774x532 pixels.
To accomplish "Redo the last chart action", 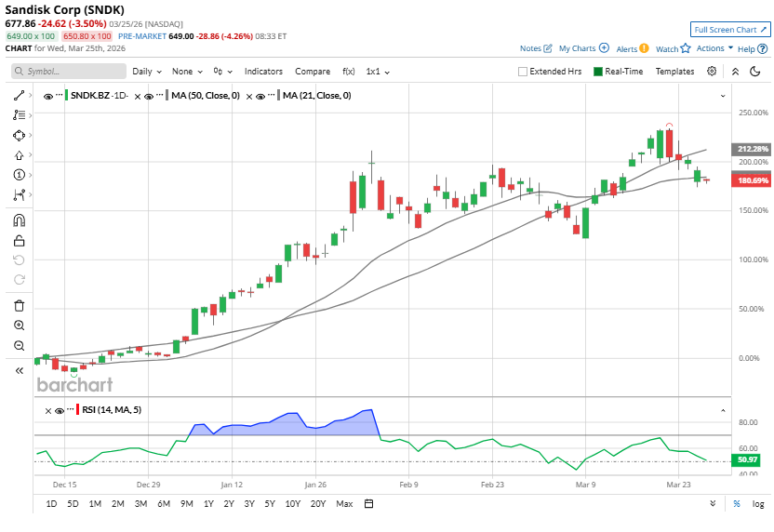I will coord(19,280).
